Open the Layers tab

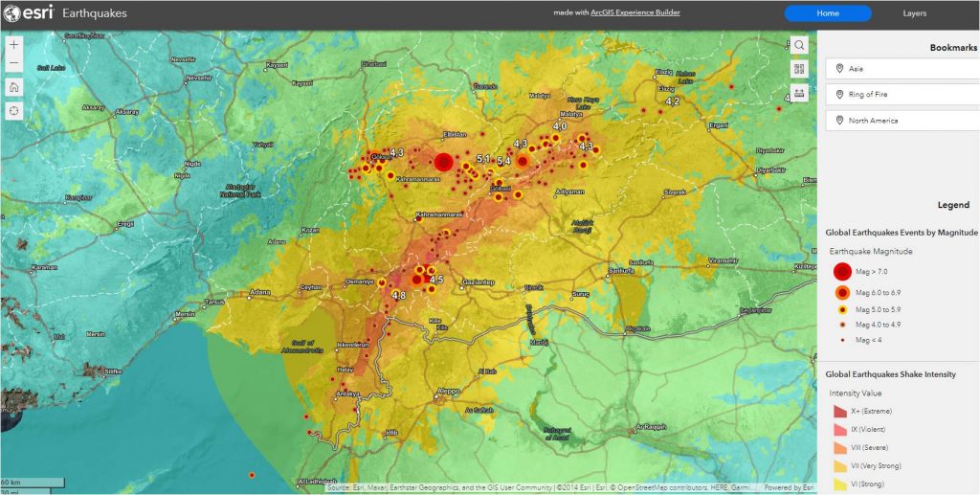tap(914, 13)
